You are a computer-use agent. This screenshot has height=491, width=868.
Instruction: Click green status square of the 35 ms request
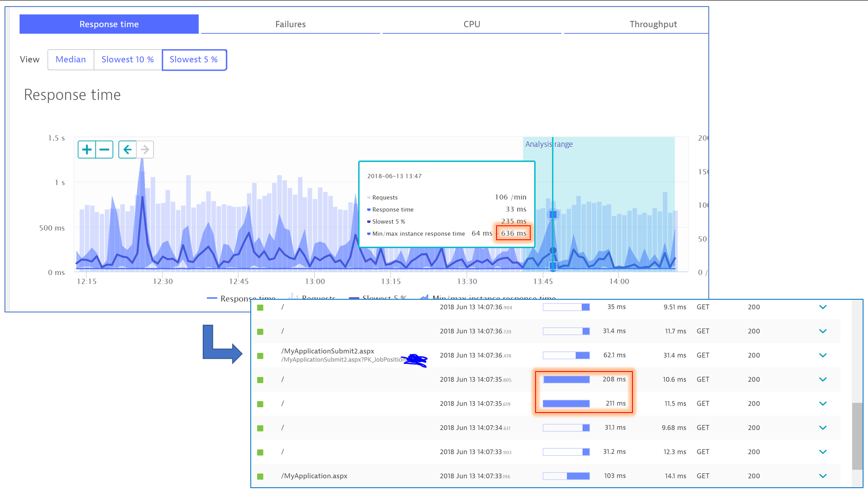[x=260, y=307]
